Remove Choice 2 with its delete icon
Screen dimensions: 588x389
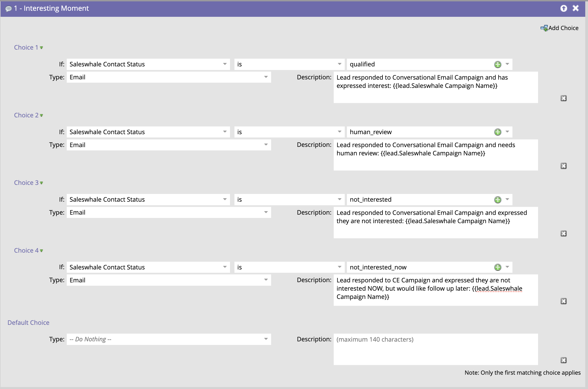[563, 166]
